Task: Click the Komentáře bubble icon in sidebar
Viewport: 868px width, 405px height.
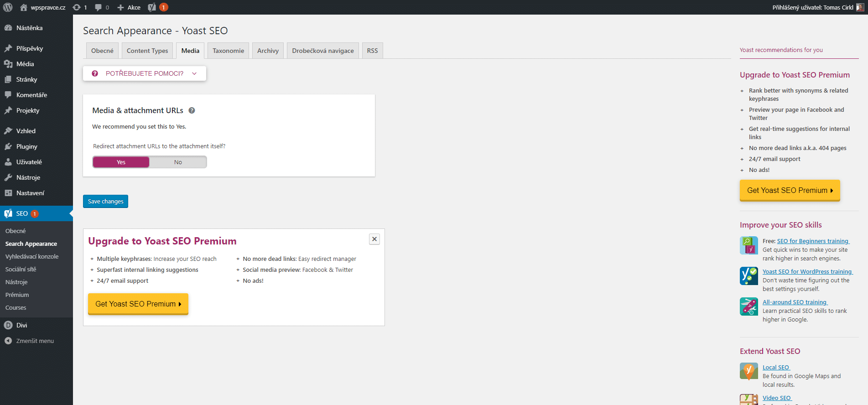Action: point(8,95)
